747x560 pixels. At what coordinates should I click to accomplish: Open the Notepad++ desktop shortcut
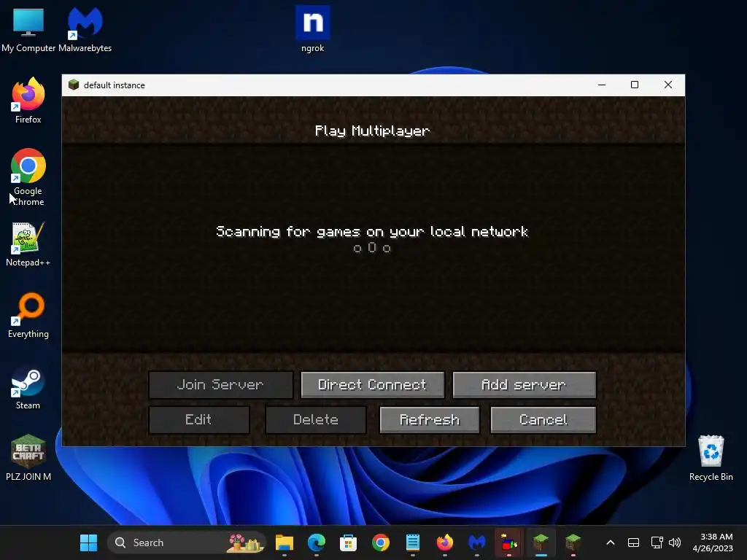pyautogui.click(x=28, y=244)
